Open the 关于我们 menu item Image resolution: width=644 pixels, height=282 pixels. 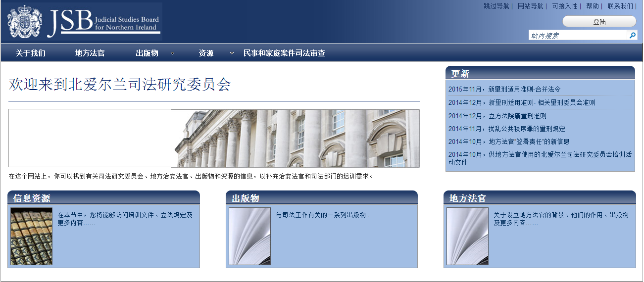coord(31,53)
